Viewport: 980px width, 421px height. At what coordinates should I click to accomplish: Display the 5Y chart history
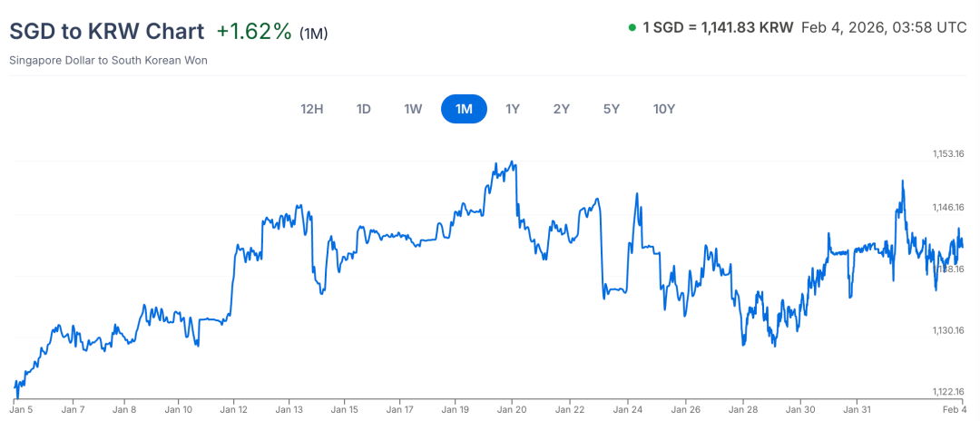611,109
